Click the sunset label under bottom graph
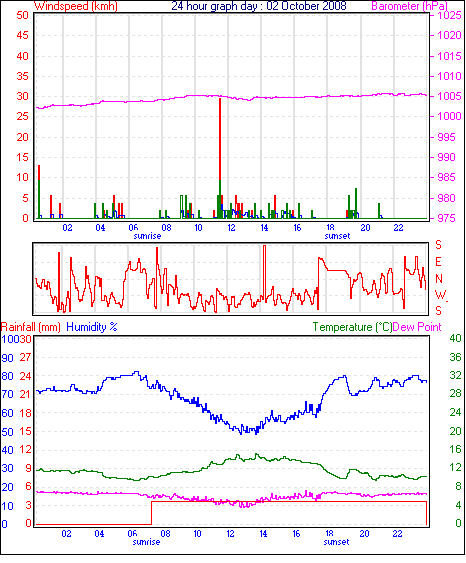The height and width of the screenshot is (563, 466). click(336, 542)
